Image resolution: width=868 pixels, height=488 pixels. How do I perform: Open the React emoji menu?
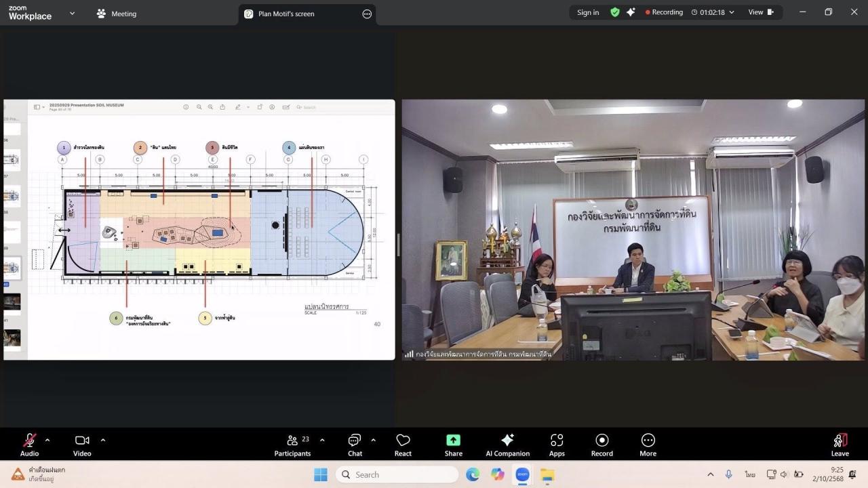click(403, 445)
